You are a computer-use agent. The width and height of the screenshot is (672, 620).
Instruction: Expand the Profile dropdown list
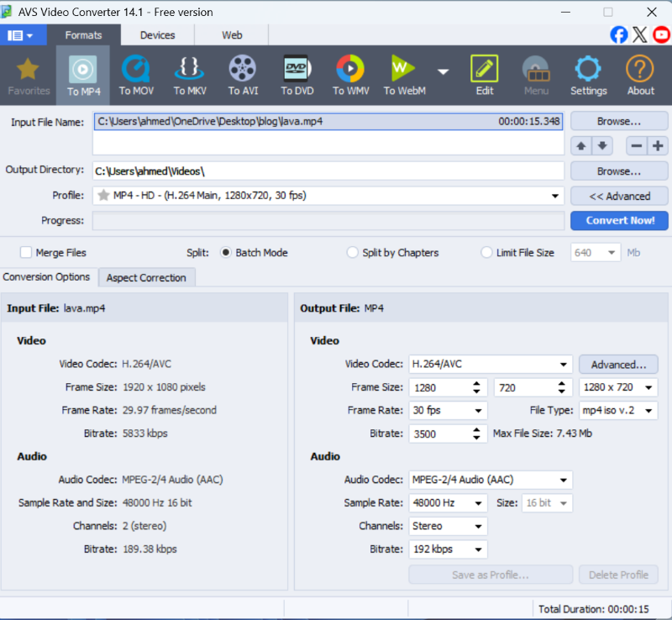(555, 196)
